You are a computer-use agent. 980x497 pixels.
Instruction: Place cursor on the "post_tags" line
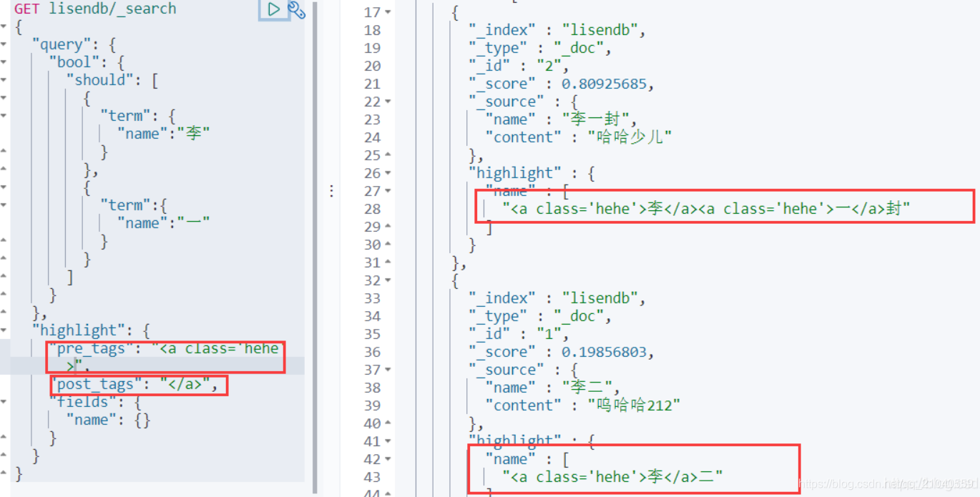pyautogui.click(x=134, y=384)
